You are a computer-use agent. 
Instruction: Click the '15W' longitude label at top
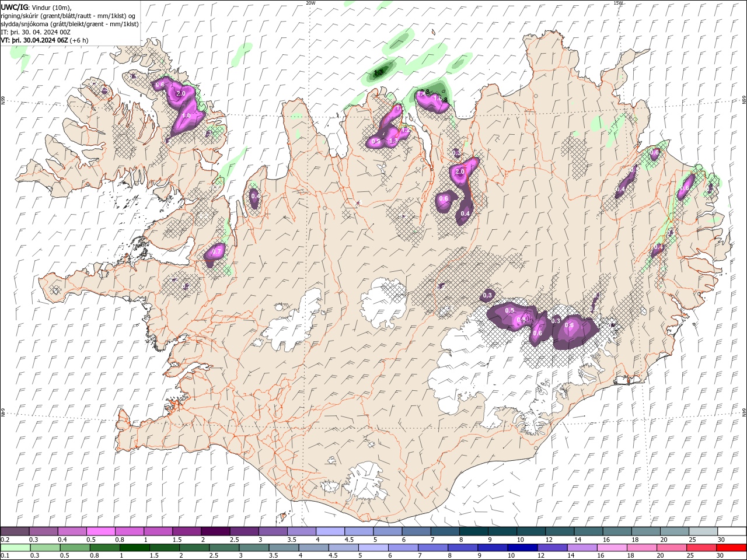coord(618,3)
